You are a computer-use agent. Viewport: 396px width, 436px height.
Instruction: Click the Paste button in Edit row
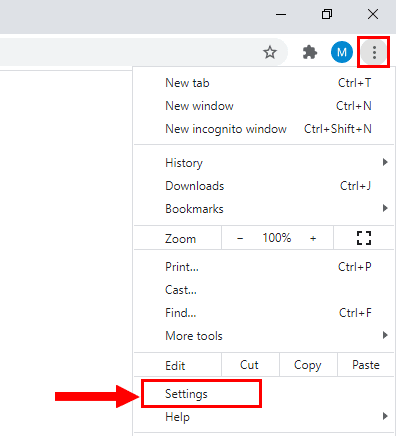tap(366, 365)
